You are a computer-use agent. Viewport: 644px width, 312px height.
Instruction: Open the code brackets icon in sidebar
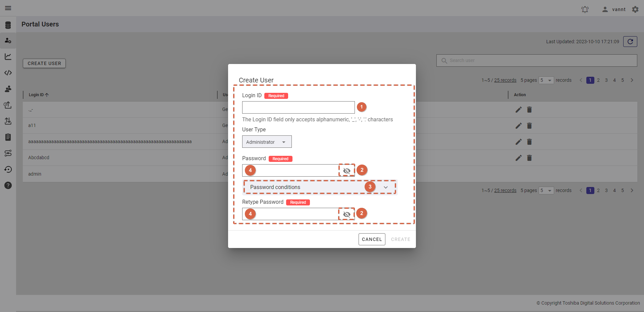tap(8, 73)
